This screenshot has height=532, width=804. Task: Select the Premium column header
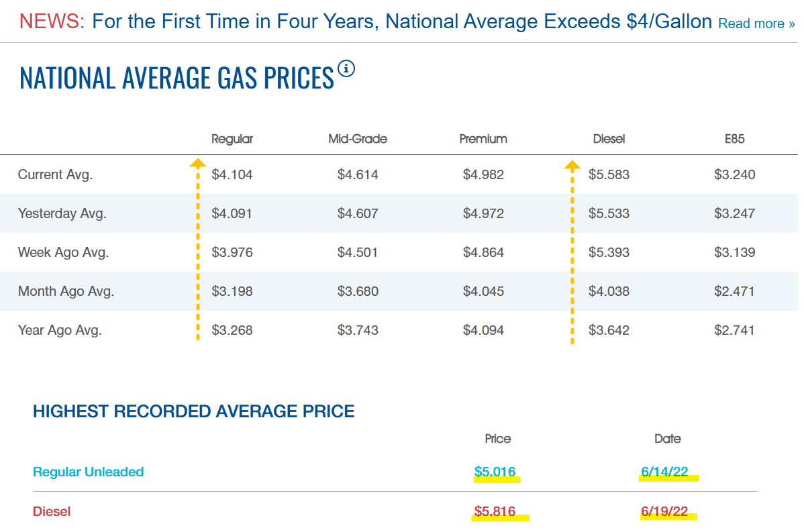click(x=483, y=139)
